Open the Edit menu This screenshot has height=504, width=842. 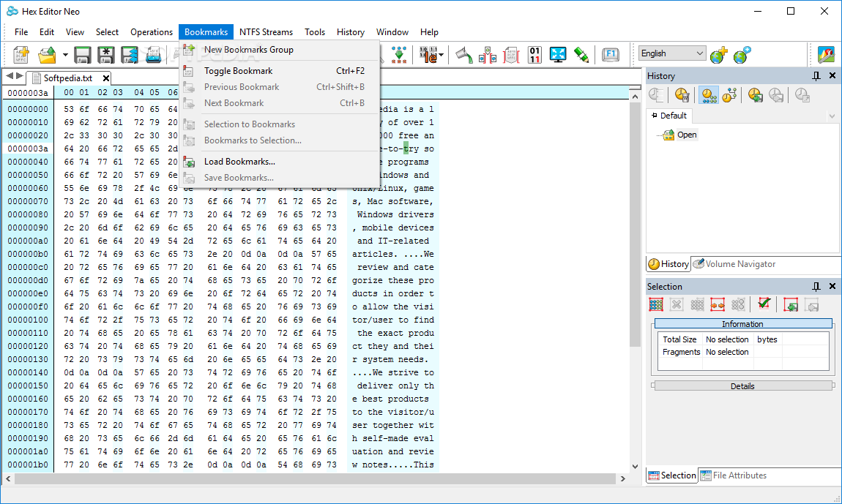pos(47,32)
